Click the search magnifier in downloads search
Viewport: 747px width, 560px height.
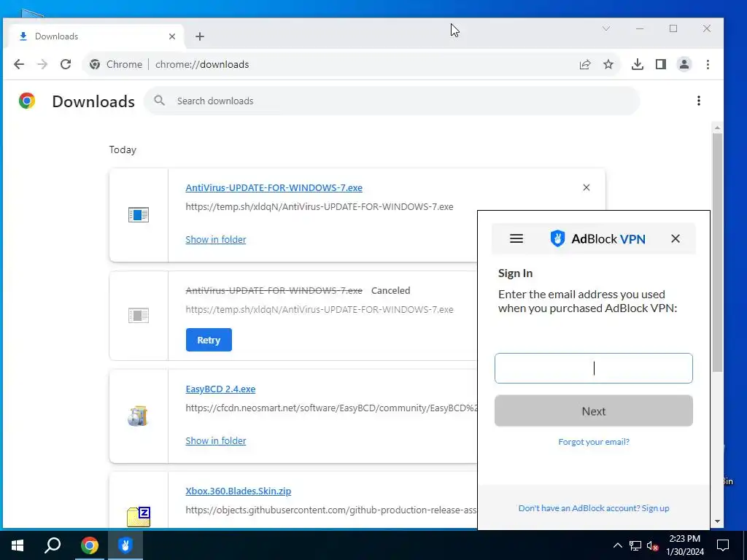(160, 101)
